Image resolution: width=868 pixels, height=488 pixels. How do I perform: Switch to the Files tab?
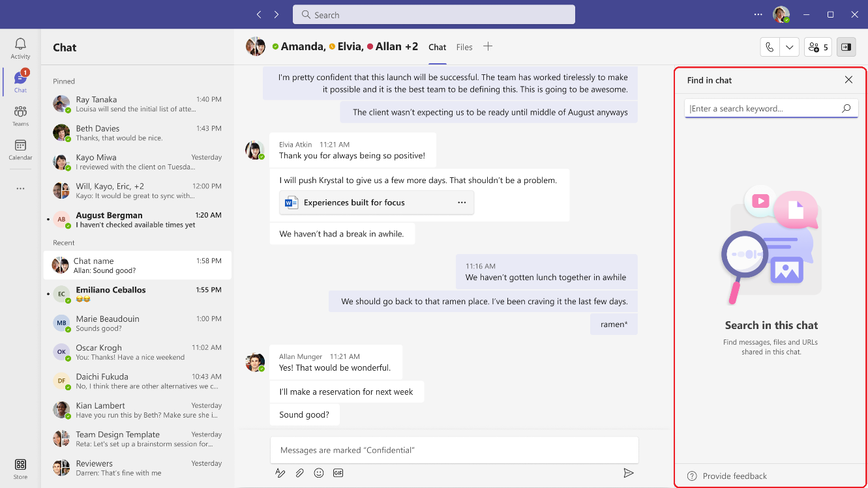tap(464, 47)
